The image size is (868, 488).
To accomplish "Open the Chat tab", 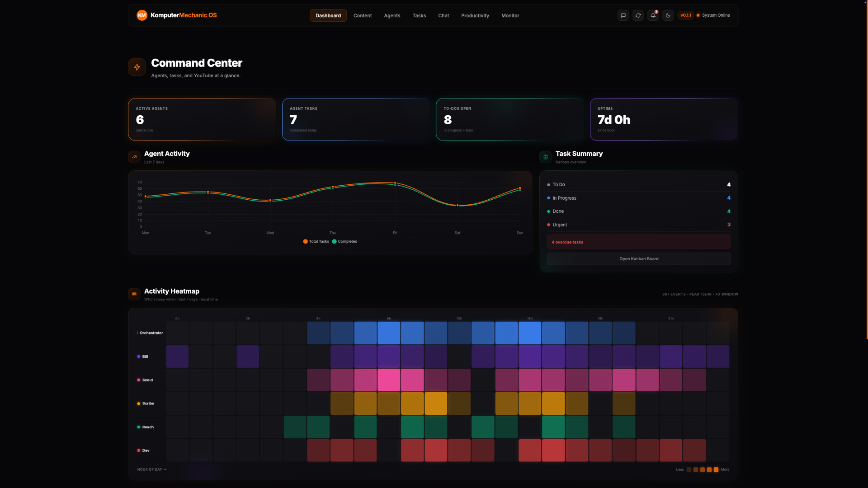I will pos(443,15).
